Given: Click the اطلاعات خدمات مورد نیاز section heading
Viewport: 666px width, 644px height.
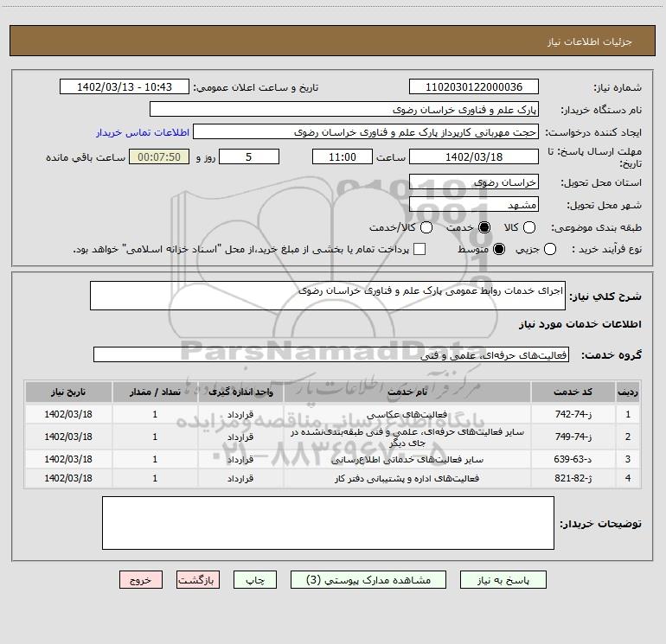Looking at the screenshot, I should pos(580,324).
